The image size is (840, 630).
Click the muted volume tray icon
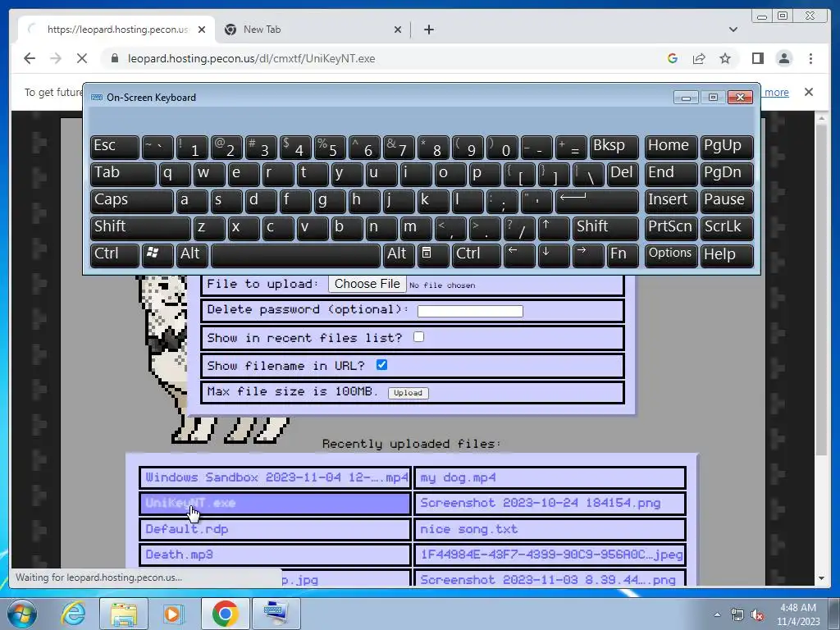tap(756, 614)
